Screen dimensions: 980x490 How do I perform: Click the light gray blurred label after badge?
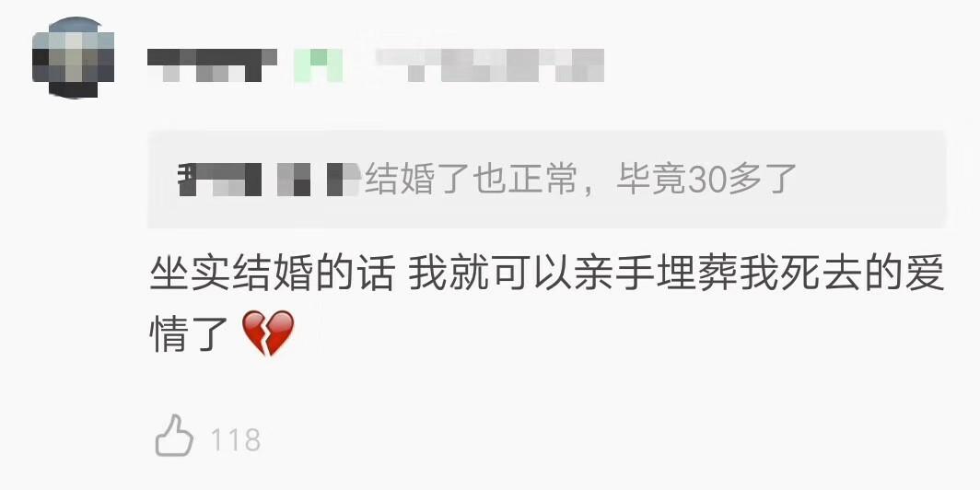tap(489, 65)
